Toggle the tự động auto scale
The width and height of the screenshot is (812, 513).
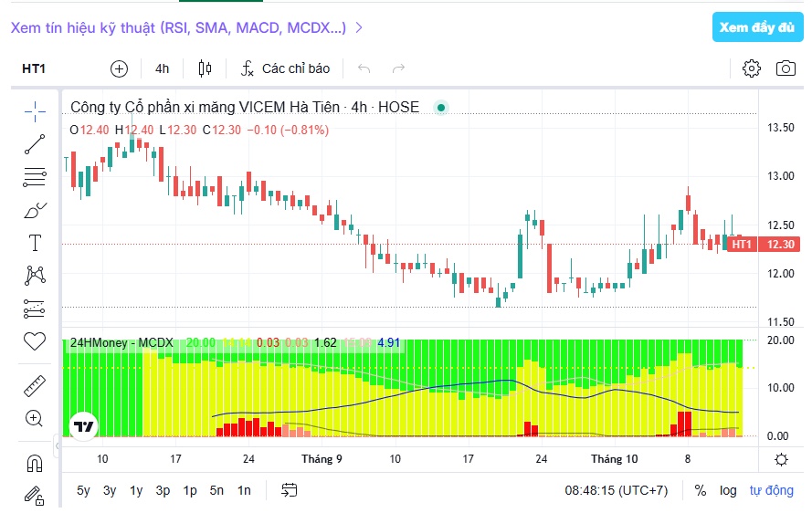click(771, 490)
